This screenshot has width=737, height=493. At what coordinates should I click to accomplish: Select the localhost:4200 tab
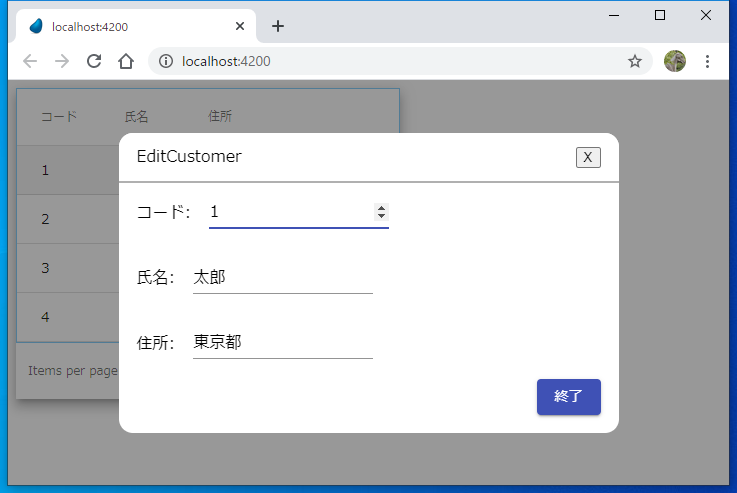pos(130,26)
